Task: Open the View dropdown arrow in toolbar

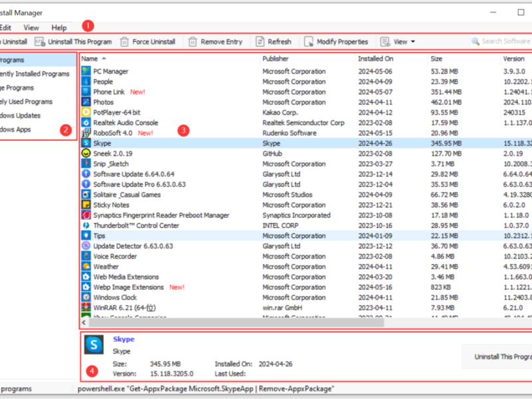Action: coord(413,42)
